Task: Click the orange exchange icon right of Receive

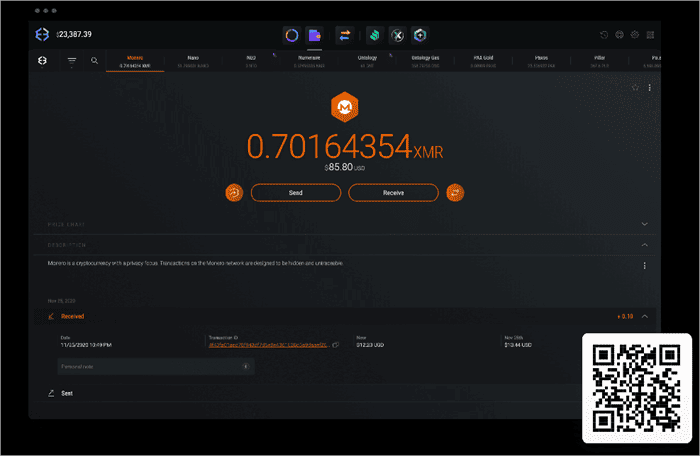Action: point(455,192)
